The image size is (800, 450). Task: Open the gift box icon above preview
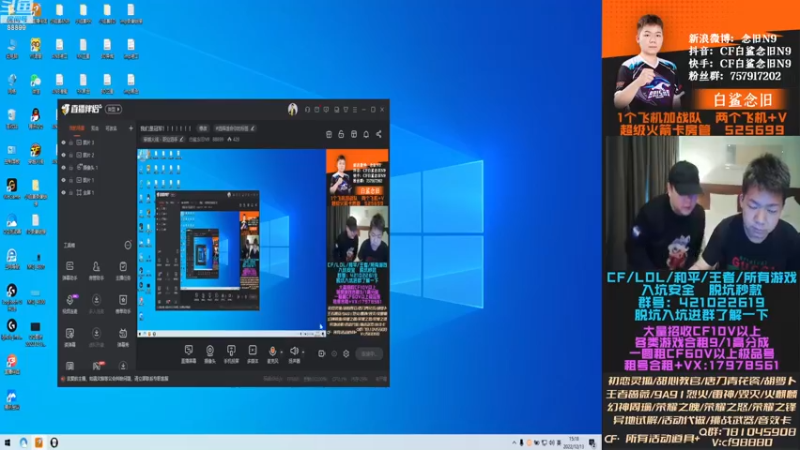(354, 134)
